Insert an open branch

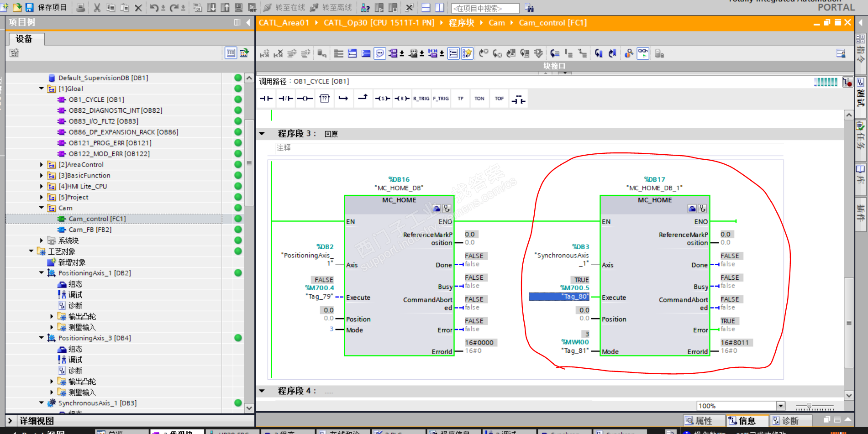tap(343, 99)
